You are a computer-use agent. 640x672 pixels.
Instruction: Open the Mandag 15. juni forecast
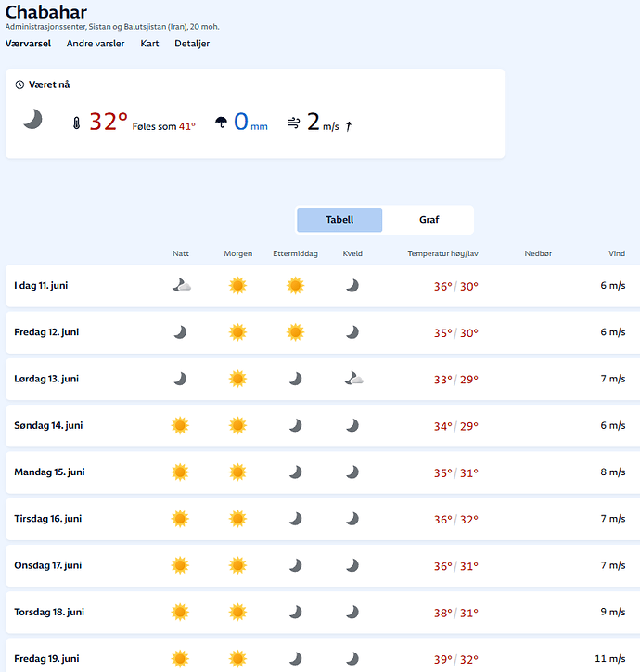click(x=323, y=472)
